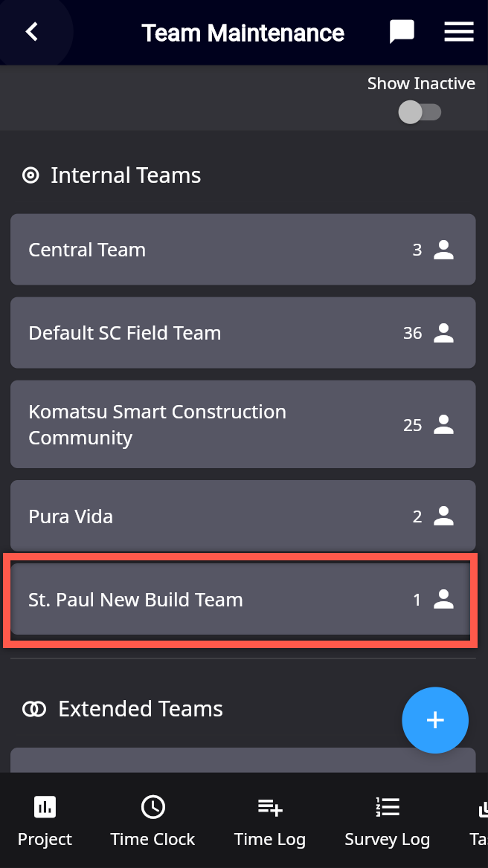Go back using the left chevron arrow

31,32
